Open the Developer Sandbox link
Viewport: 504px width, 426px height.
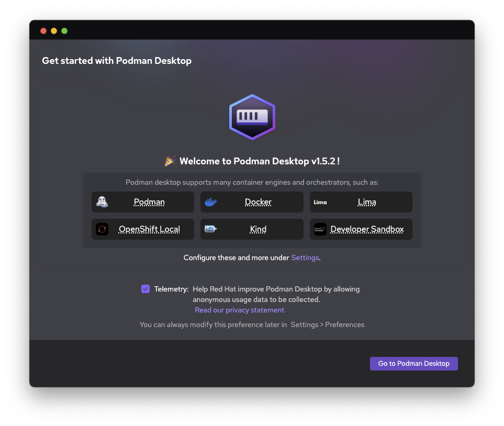click(x=367, y=229)
